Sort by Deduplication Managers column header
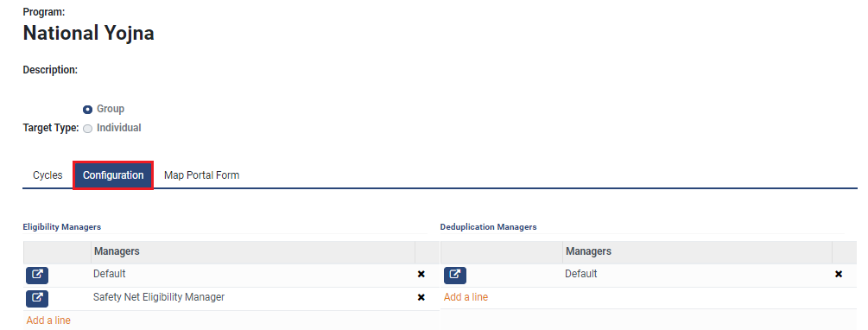The width and height of the screenshot is (868, 330). point(588,251)
